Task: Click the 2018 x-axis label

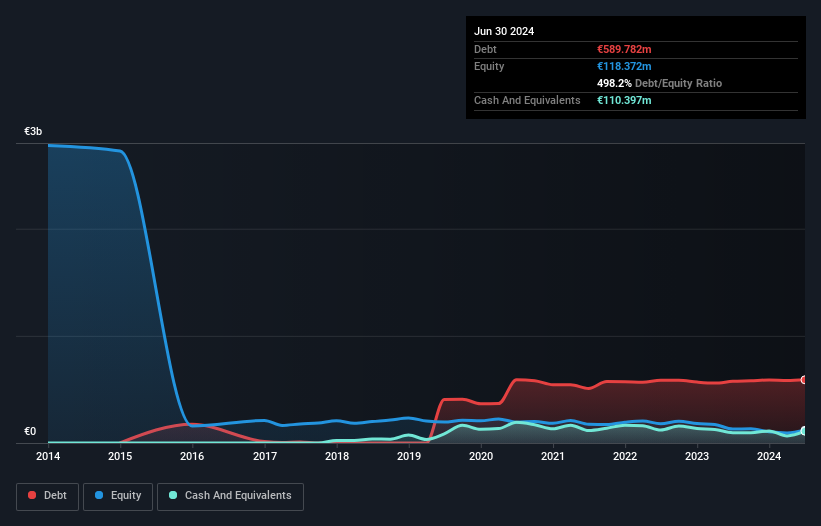Action: (x=337, y=456)
